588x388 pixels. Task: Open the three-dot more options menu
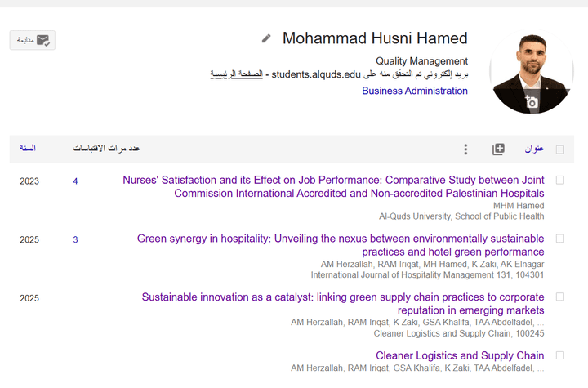point(465,149)
